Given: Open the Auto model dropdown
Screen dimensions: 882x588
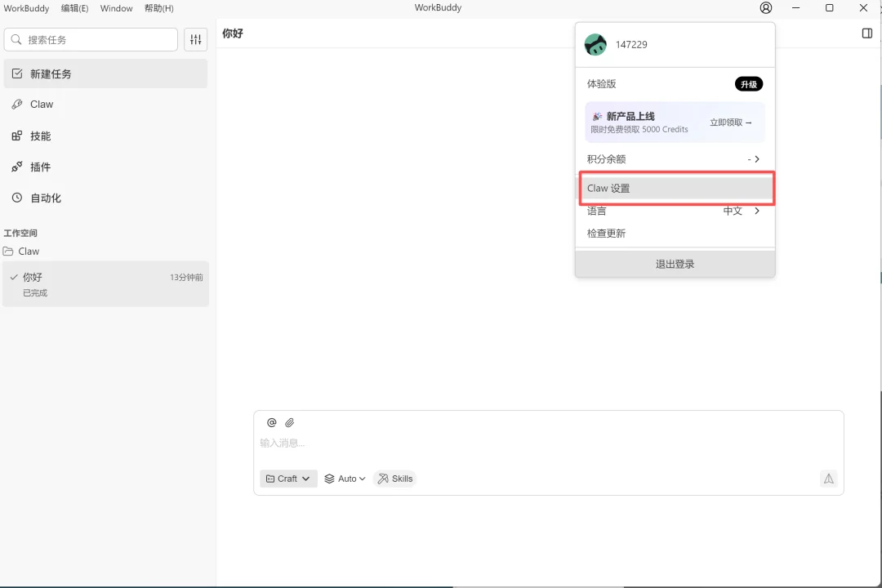Looking at the screenshot, I should pos(345,479).
